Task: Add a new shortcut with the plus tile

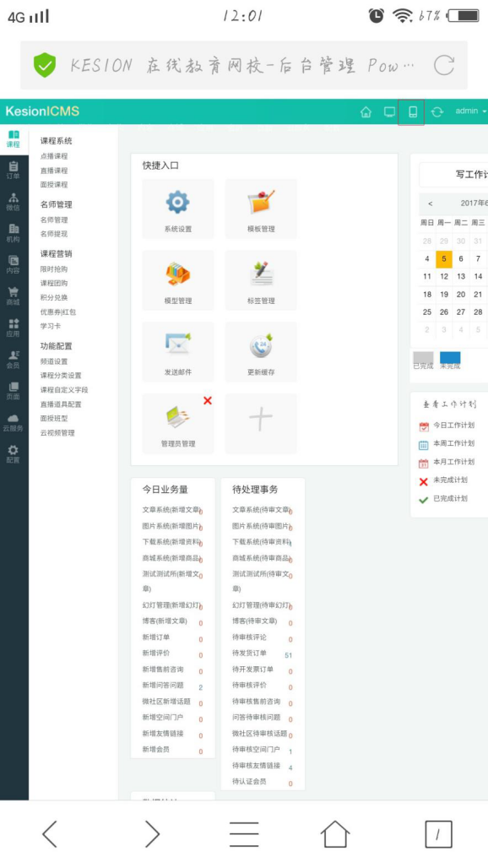Action: click(x=261, y=424)
